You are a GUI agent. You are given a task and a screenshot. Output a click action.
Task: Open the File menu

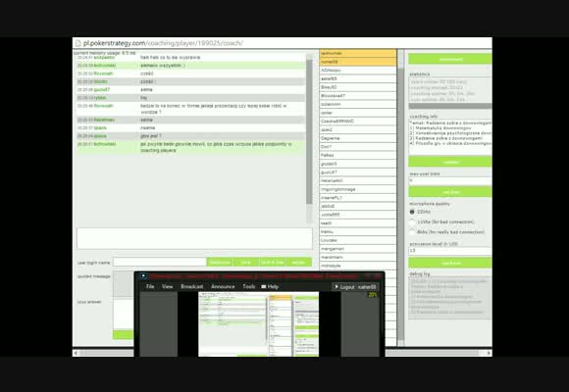coord(150,286)
